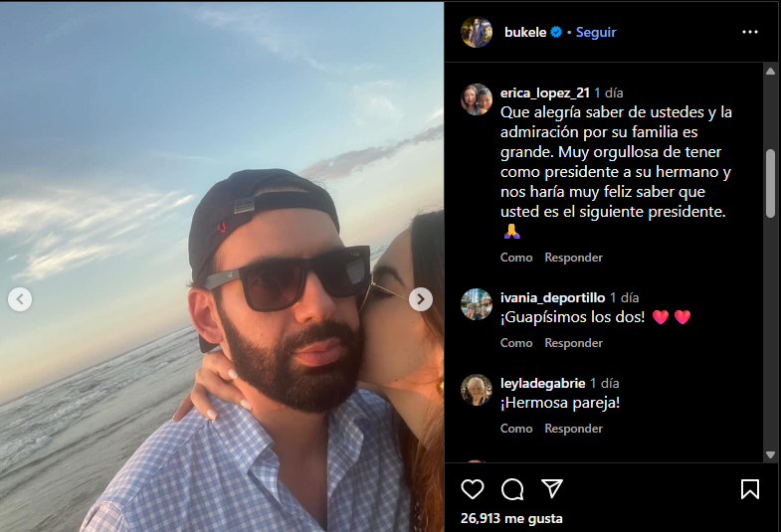
Task: Go to next photo arrow
Action: coord(421,298)
